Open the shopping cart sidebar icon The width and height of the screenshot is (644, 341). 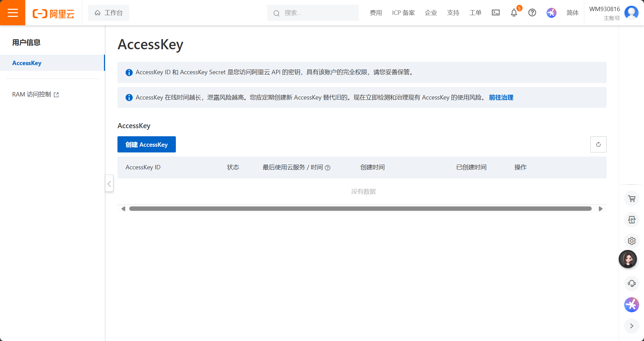tap(632, 199)
